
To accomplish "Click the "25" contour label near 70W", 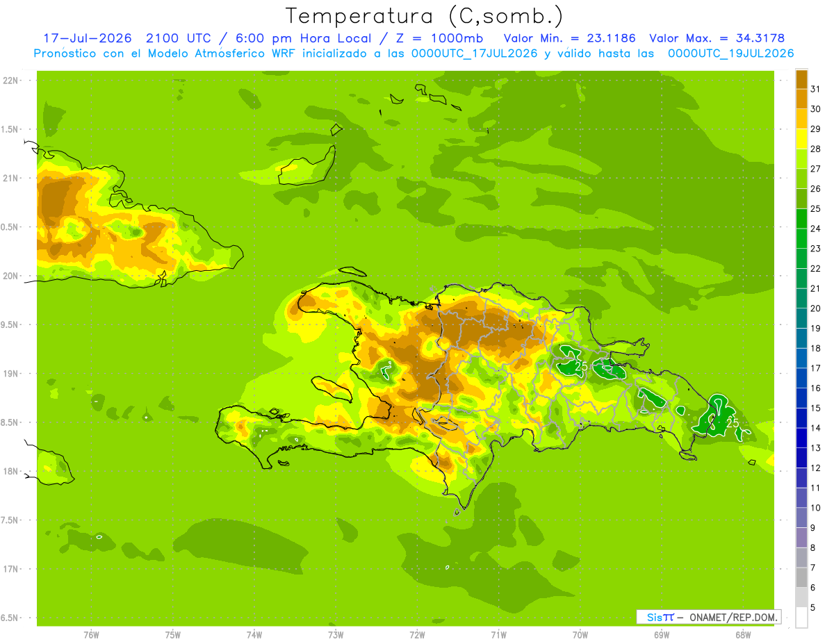I will 582,366.
